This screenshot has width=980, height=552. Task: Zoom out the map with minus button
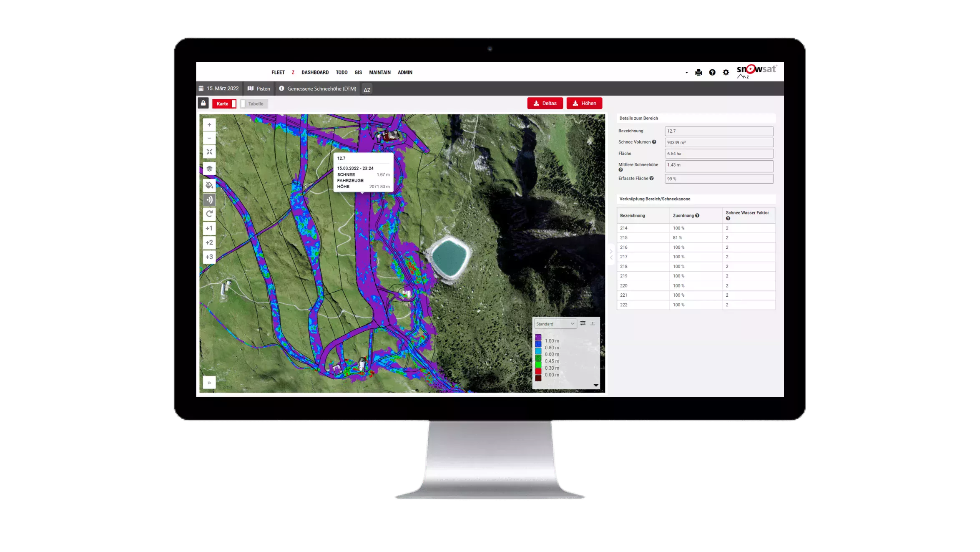tap(209, 138)
